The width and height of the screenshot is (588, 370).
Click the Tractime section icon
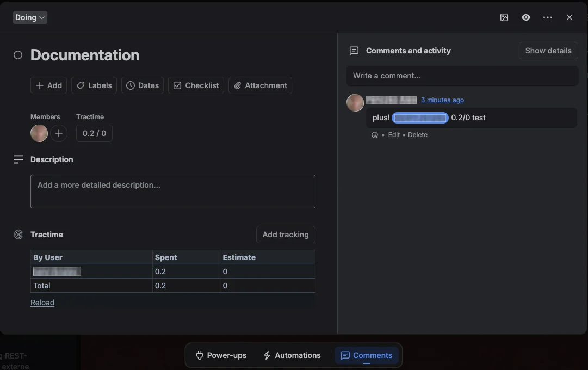tap(18, 235)
